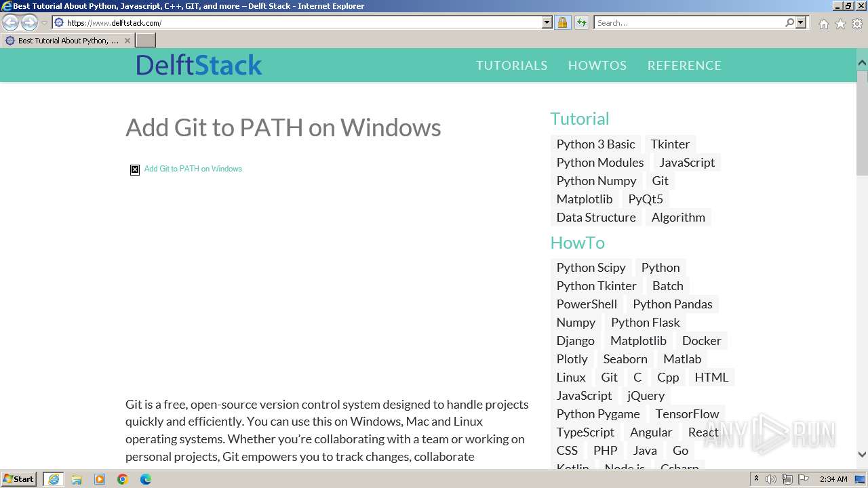Select the Best Tutorial About Python tab
Viewport: 868px width, 488px height.
pyautogui.click(x=68, y=41)
